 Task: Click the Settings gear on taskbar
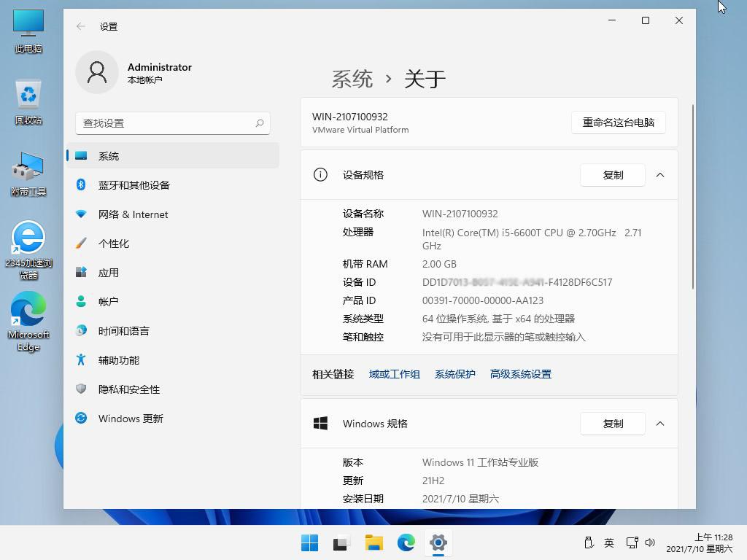click(x=438, y=542)
